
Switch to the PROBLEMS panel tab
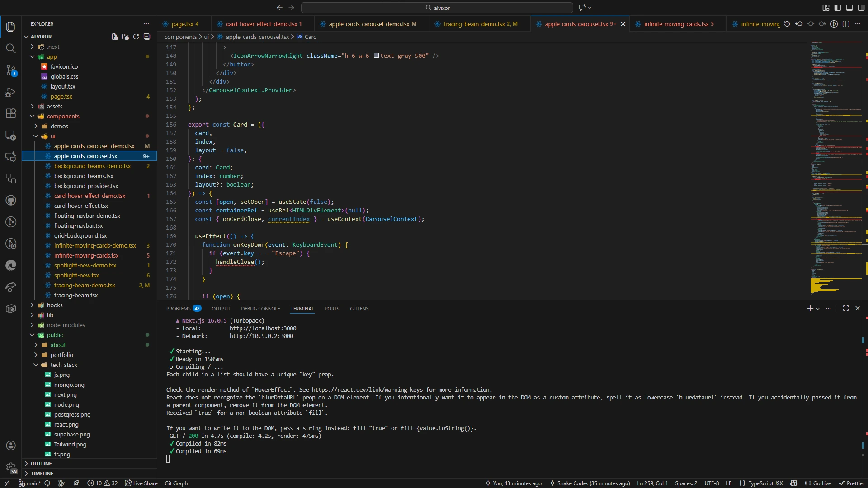179,309
